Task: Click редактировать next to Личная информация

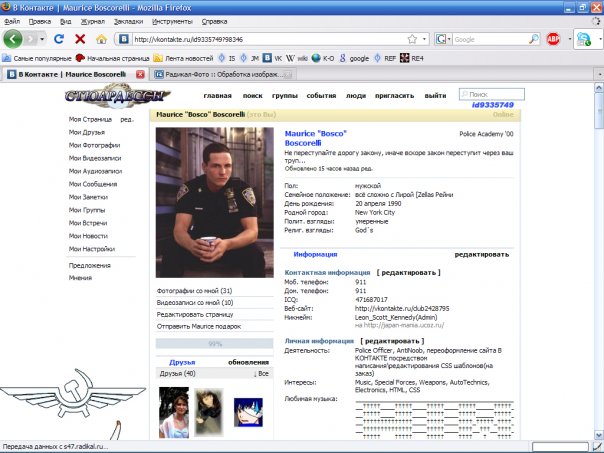Action: 392,341
